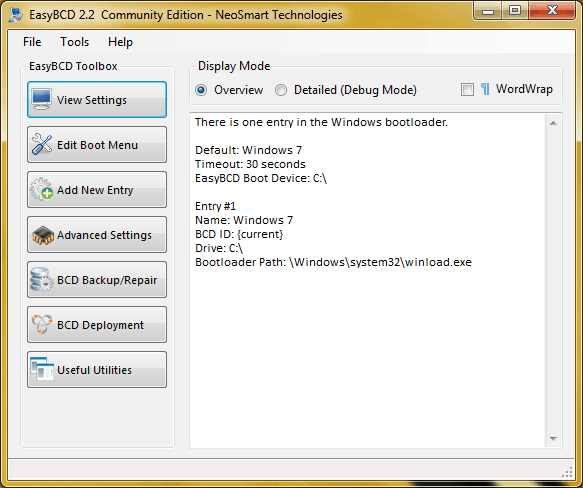Click the BCD Deployment button label
The image size is (583, 488).
pyautogui.click(x=100, y=325)
